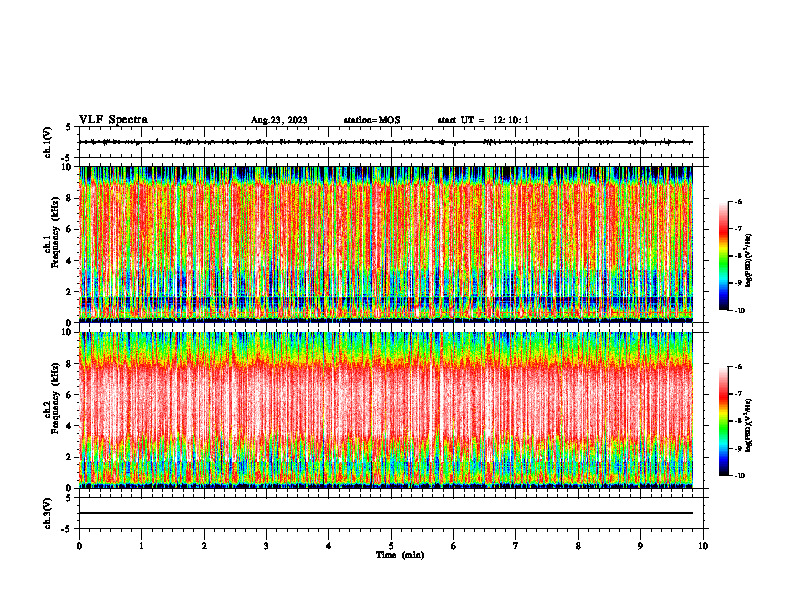The image size is (792, 612).
Task: Click the time axis tick label "6"
Action: 453,546
